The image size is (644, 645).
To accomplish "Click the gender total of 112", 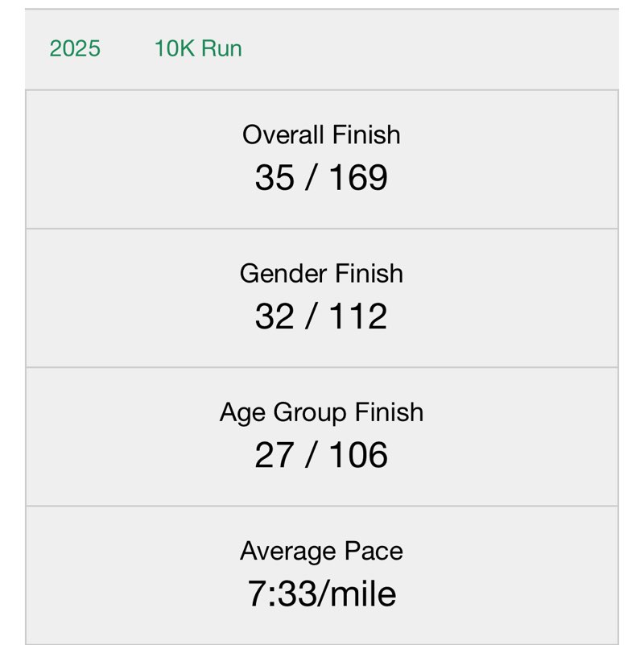I will 357,316.
